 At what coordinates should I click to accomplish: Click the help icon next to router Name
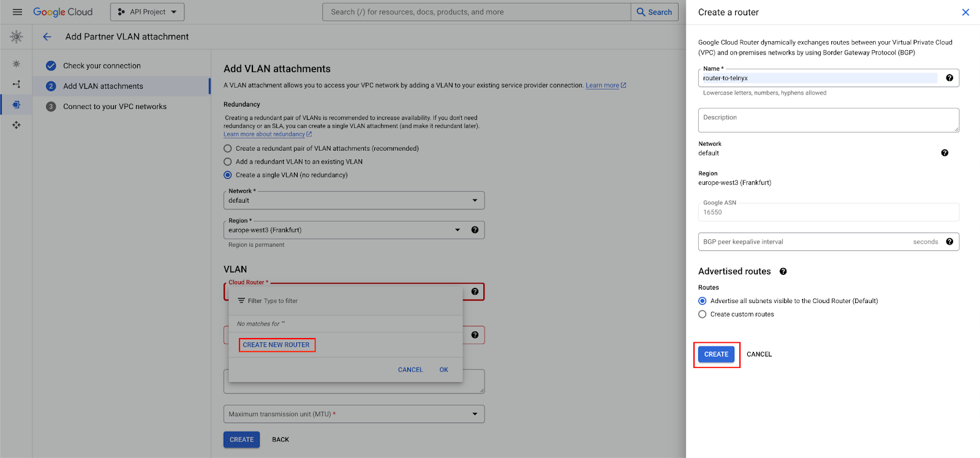[949, 78]
